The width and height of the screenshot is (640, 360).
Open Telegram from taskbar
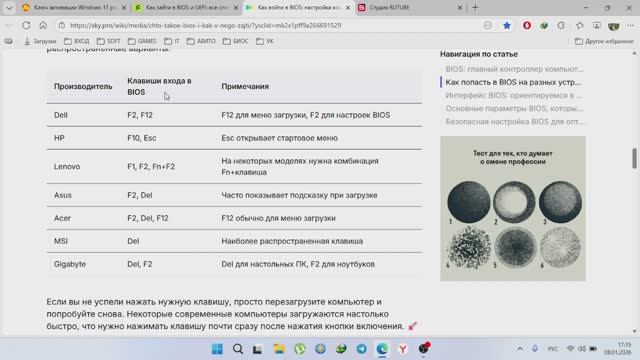tap(362, 349)
